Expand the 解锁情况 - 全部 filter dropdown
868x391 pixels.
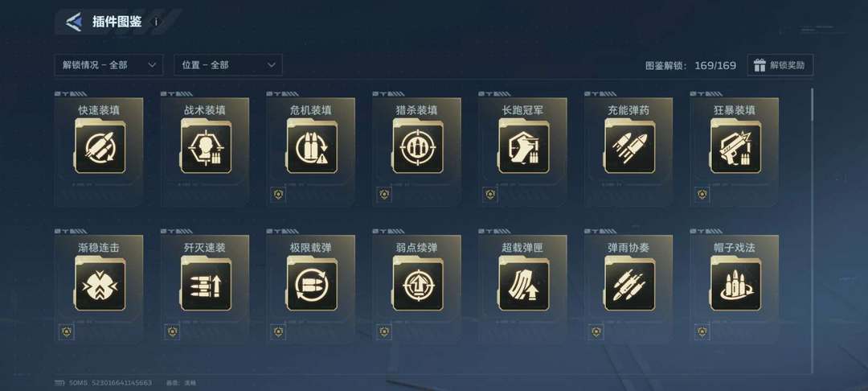108,65
